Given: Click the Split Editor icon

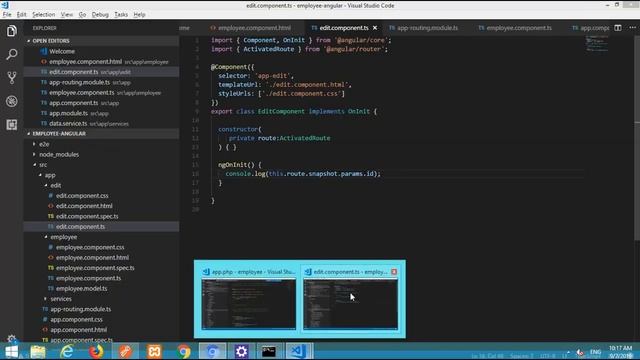Looking at the screenshot, I should pyautogui.click(x=618, y=28).
